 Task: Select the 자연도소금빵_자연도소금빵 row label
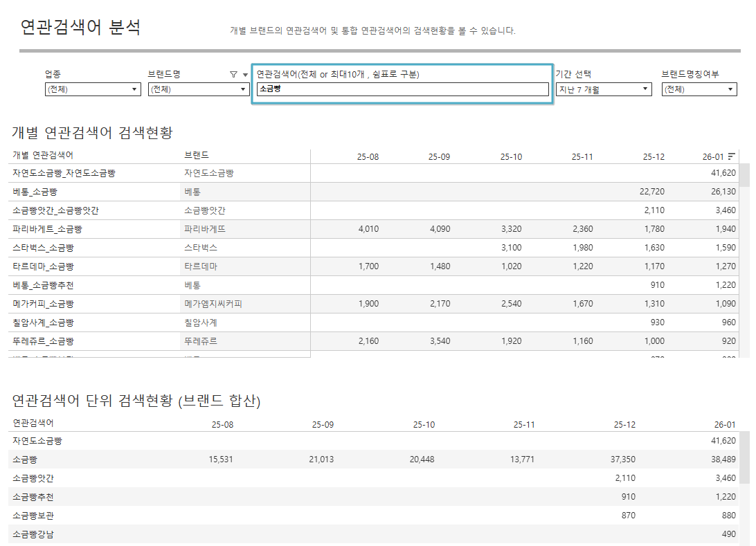click(64, 173)
